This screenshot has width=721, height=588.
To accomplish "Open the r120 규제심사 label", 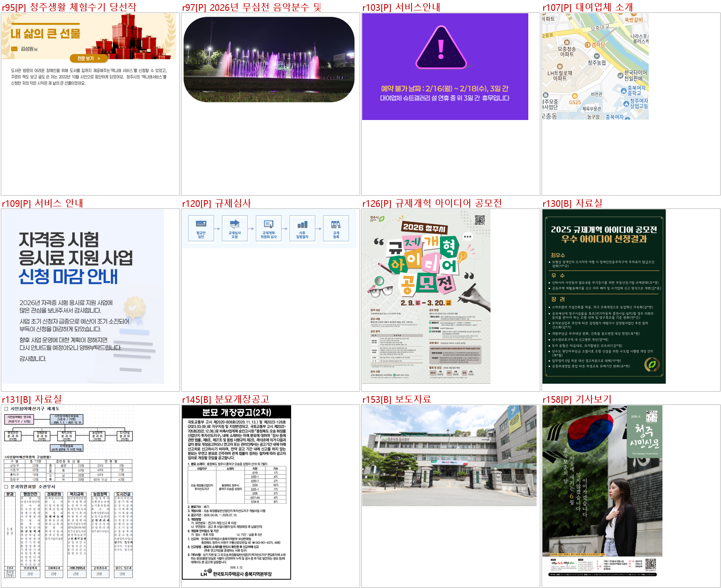I will coord(216,203).
